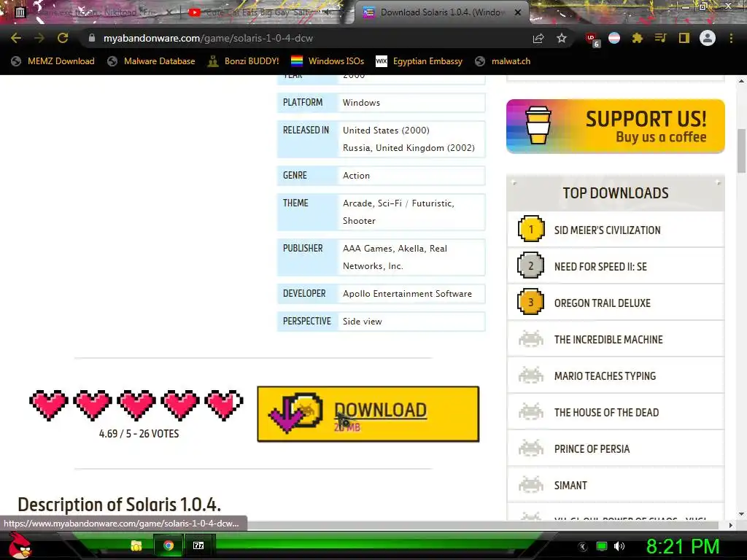Click the browser forward arrow
This screenshot has width=747, height=560.
click(39, 38)
